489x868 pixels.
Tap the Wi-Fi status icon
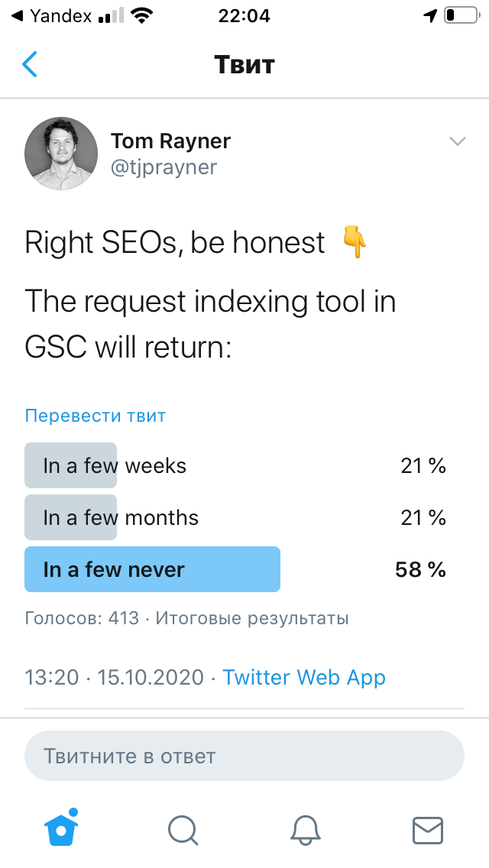[141, 15]
